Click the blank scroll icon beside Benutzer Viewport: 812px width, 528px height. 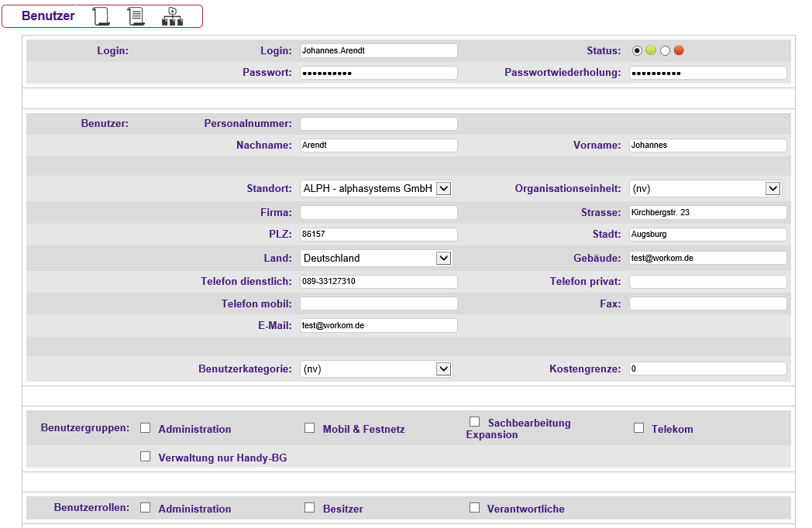(x=101, y=16)
